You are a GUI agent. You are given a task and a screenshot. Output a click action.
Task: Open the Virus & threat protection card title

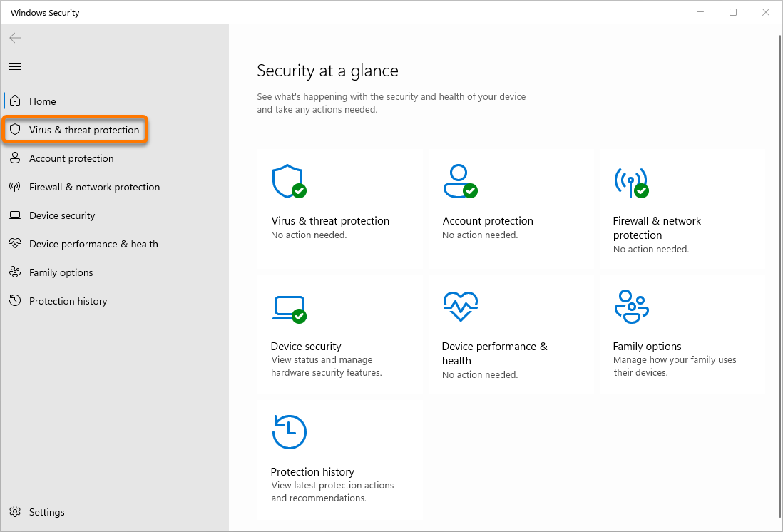point(330,221)
